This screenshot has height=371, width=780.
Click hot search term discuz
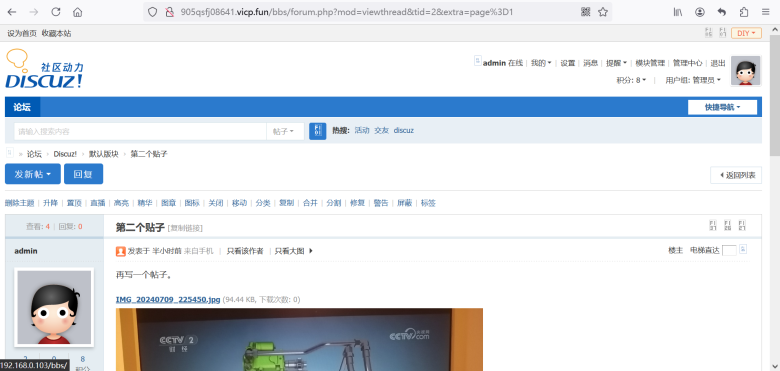click(403, 130)
